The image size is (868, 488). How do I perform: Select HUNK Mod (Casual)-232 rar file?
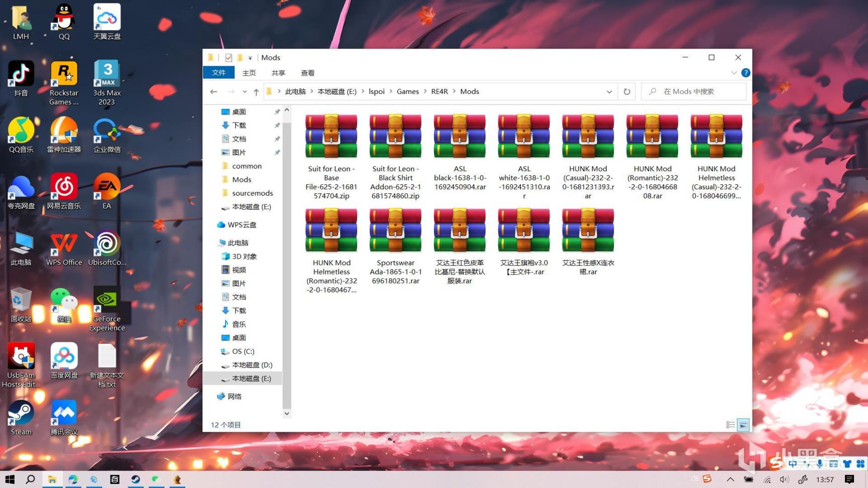pyautogui.click(x=588, y=157)
